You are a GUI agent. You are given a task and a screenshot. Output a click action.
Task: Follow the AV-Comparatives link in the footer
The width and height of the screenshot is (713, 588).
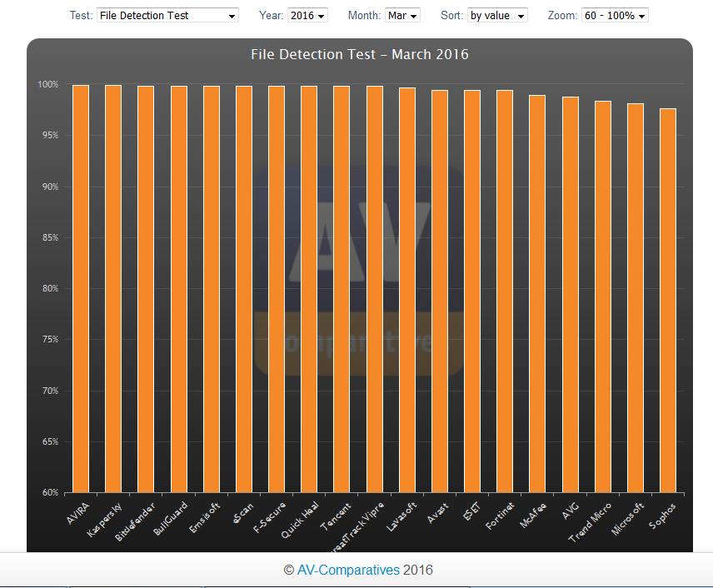348,570
